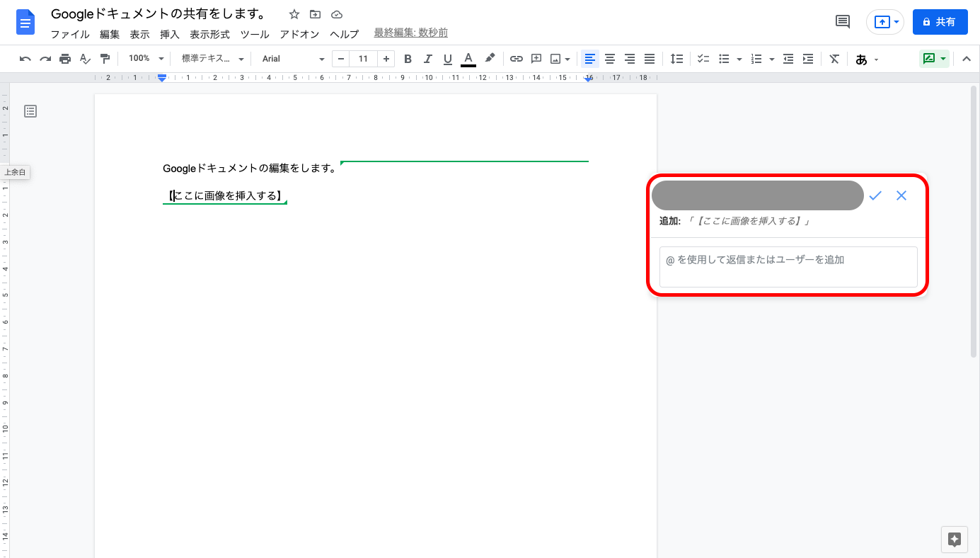The height and width of the screenshot is (558, 980).
Task: Open the text color picker
Action: tap(468, 59)
